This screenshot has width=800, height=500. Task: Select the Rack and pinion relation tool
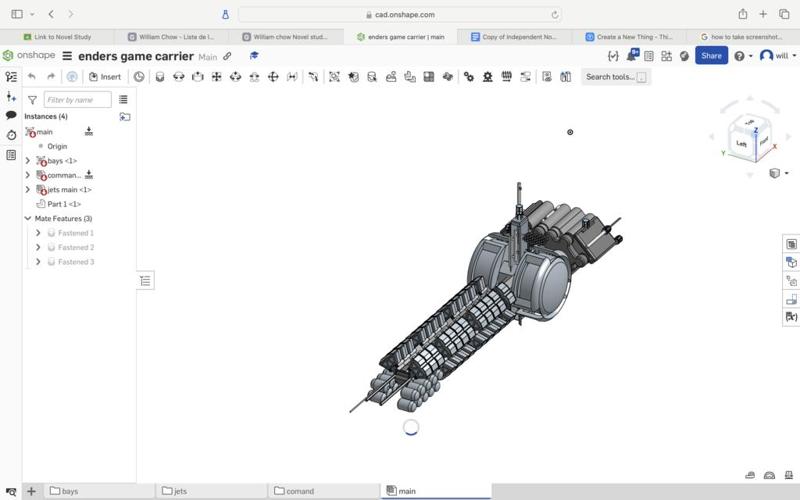pos(487,77)
